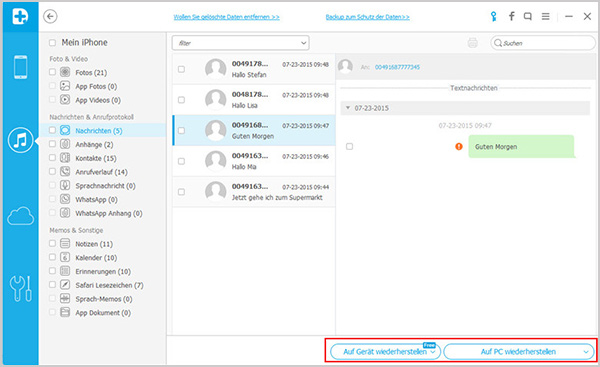Click the recipient number 00491687777345
Viewport: 600px width, 367px height.
click(x=397, y=67)
